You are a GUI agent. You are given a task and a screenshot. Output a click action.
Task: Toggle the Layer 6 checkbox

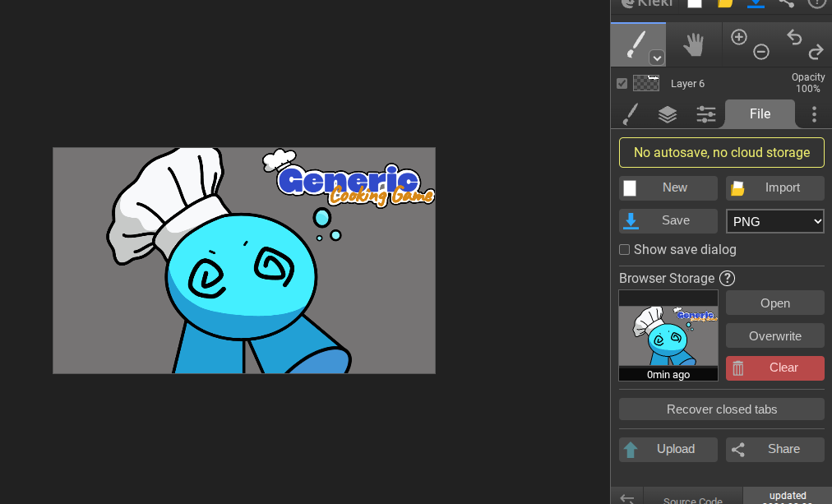tap(622, 83)
